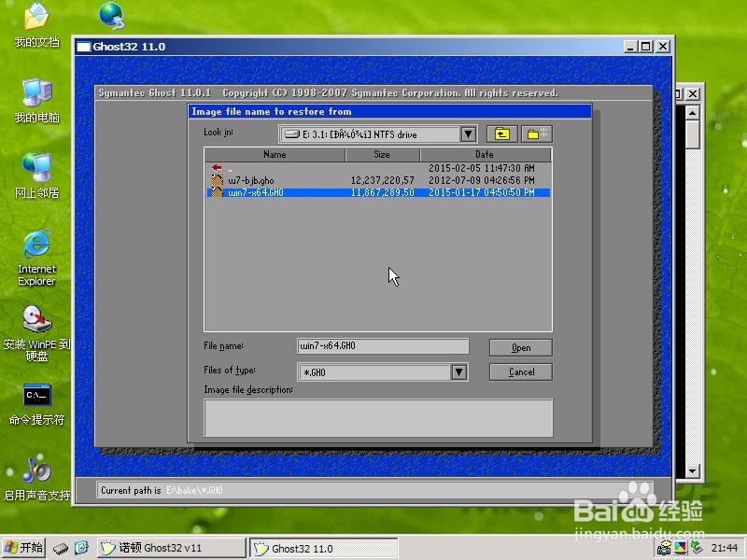Open the Look in E: NTFS drive combo box
This screenshot has width=747, height=560.
pos(378,134)
